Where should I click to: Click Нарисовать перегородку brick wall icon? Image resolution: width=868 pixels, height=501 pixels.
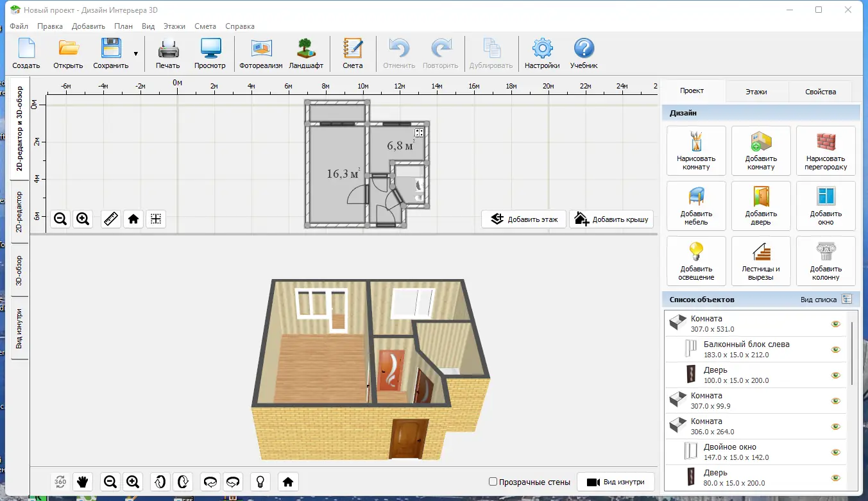tap(826, 151)
